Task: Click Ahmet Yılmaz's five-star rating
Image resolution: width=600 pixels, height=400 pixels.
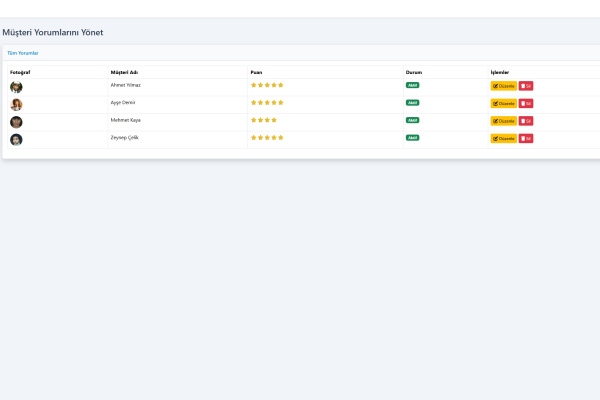Action: [267, 85]
